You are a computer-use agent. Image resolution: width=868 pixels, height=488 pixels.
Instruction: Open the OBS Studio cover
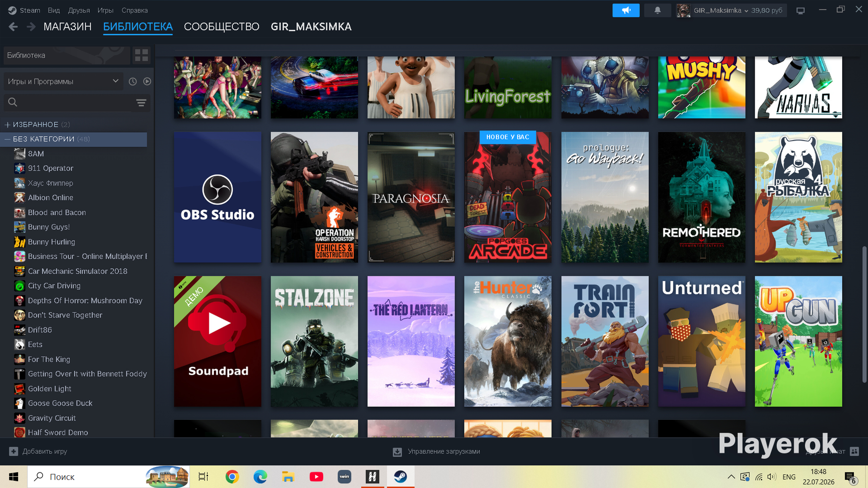[x=218, y=197]
